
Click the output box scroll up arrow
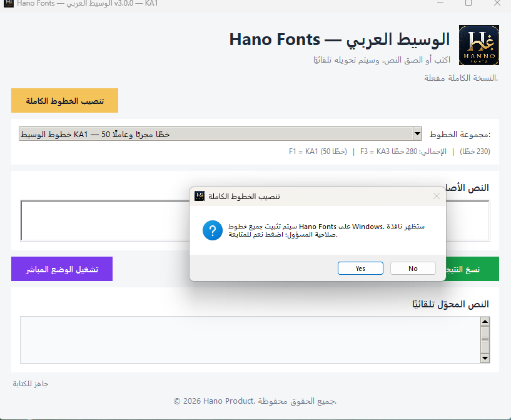pyautogui.click(x=485, y=322)
